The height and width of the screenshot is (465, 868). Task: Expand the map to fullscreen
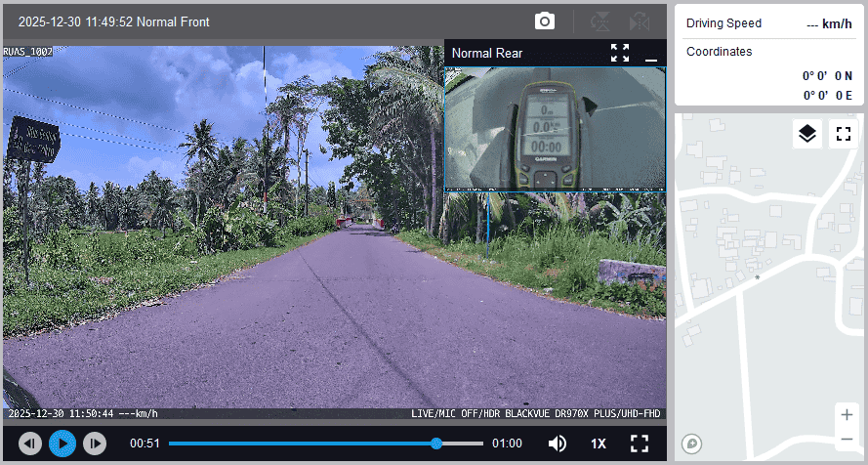pos(844,134)
